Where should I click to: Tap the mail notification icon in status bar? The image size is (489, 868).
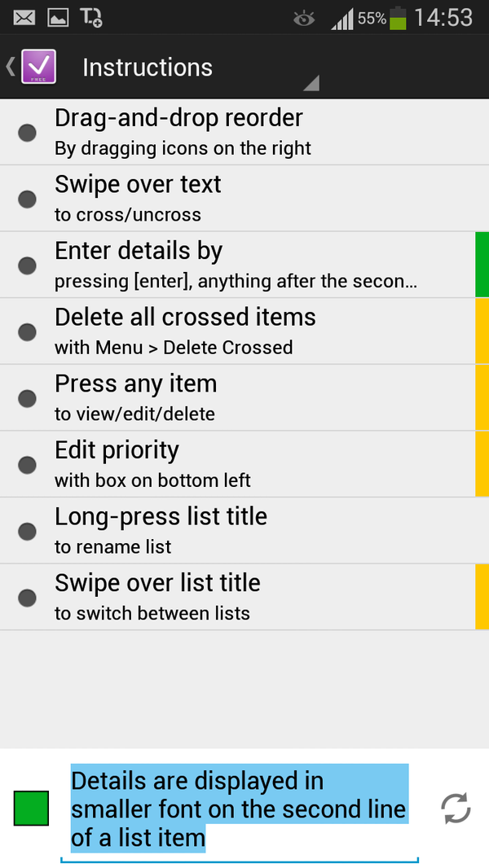click(24, 17)
